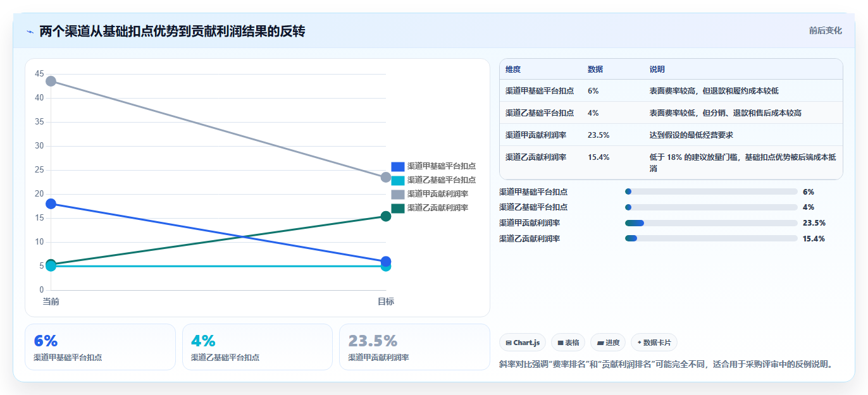The image size is (868, 395).
Task: Click the 数据卡片 tag chip
Action: (x=654, y=343)
